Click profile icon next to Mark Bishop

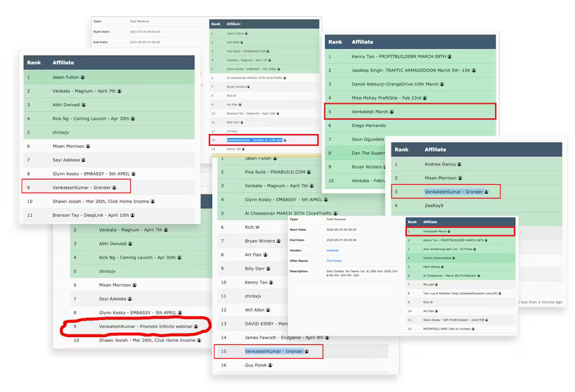[443, 267]
